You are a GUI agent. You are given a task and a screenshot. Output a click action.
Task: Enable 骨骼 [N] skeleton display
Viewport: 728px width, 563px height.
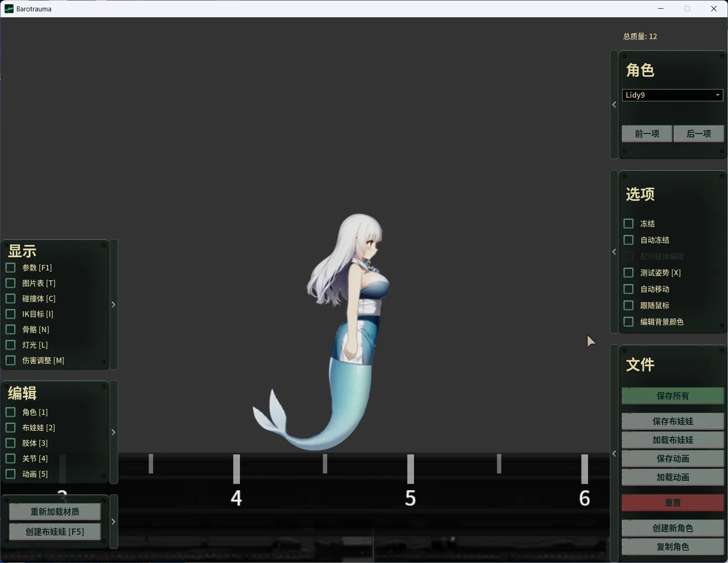pos(10,329)
